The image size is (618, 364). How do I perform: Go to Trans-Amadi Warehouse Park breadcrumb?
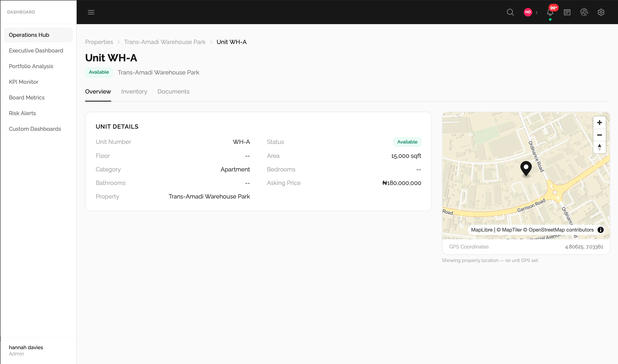pyautogui.click(x=165, y=42)
